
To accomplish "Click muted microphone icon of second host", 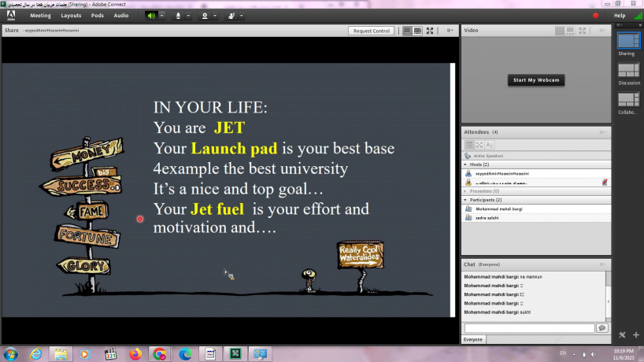I will [x=605, y=183].
